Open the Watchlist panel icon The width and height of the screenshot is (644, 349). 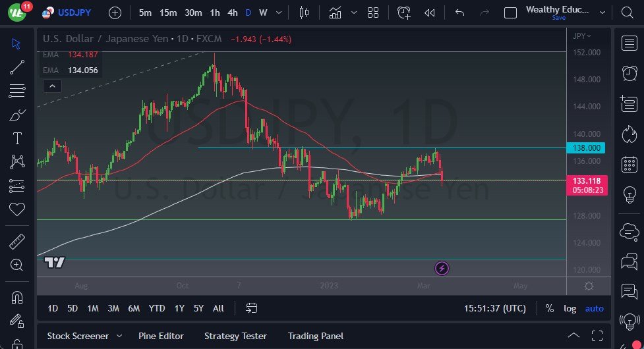629,43
